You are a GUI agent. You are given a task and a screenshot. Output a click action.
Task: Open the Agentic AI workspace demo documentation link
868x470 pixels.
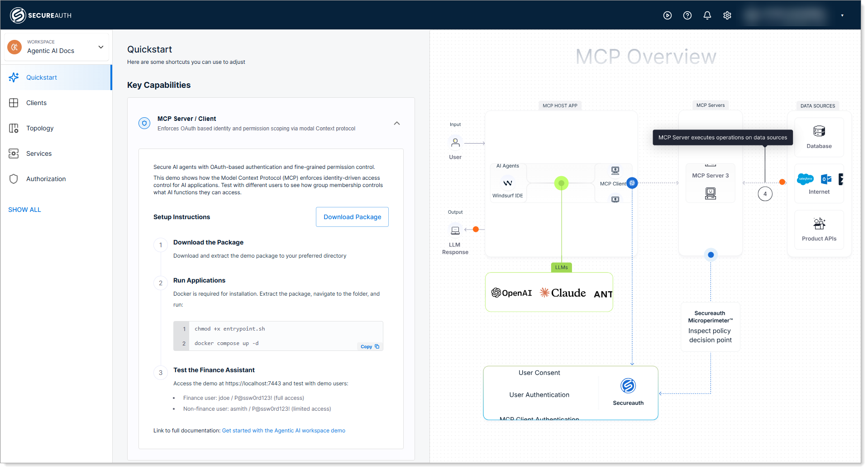[283, 431]
